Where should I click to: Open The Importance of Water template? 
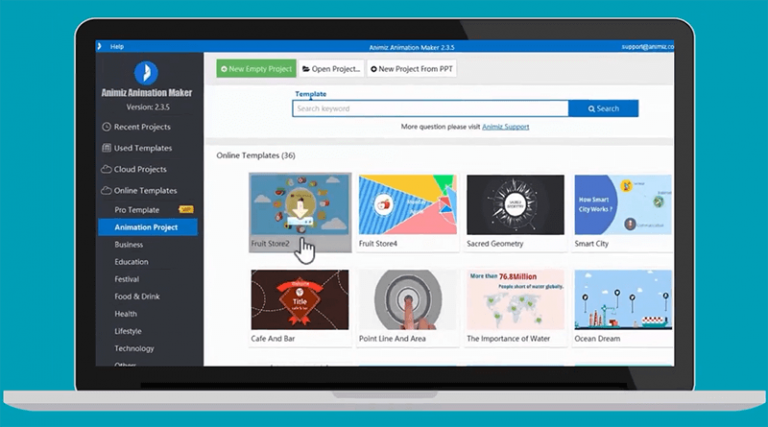click(x=515, y=300)
